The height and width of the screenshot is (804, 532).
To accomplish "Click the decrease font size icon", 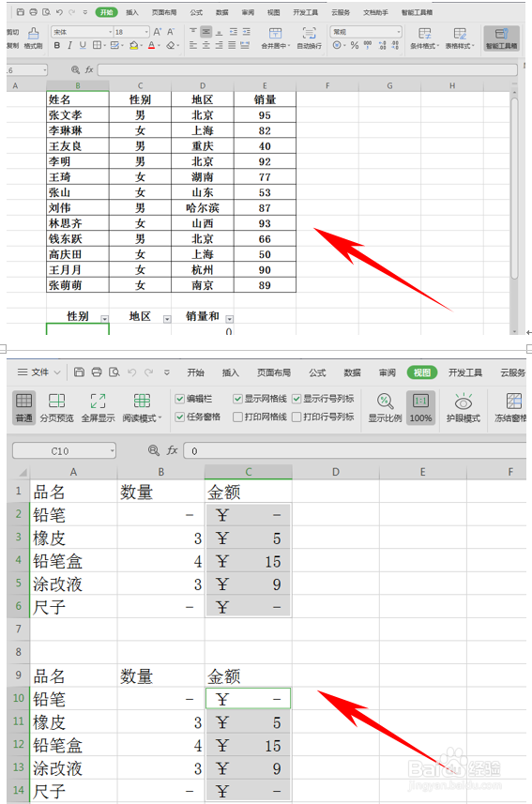I will pyautogui.click(x=171, y=32).
